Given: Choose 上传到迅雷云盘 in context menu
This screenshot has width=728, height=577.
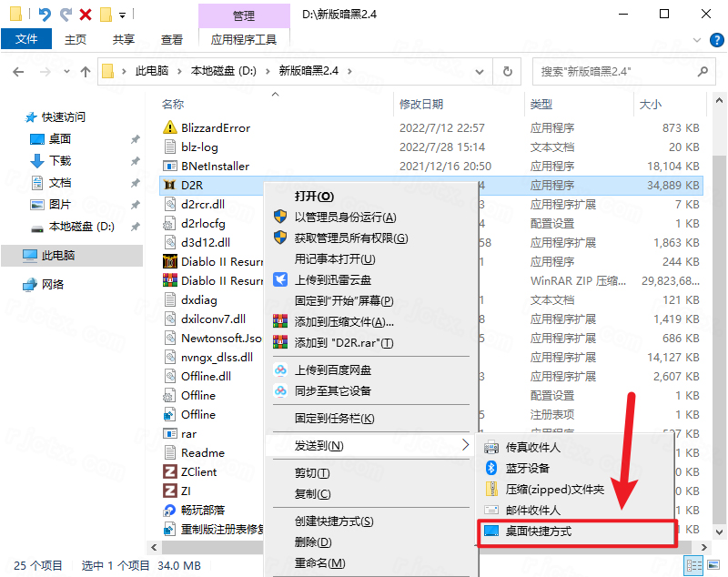Looking at the screenshot, I should (x=333, y=279).
